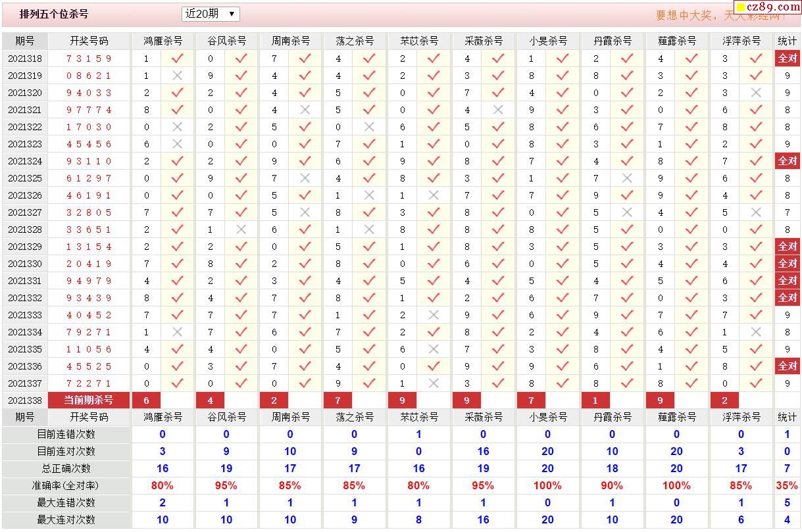The height and width of the screenshot is (532, 802).
Task: Click the X mark for 采薇杀号 in row 2021321
Action: point(498,110)
